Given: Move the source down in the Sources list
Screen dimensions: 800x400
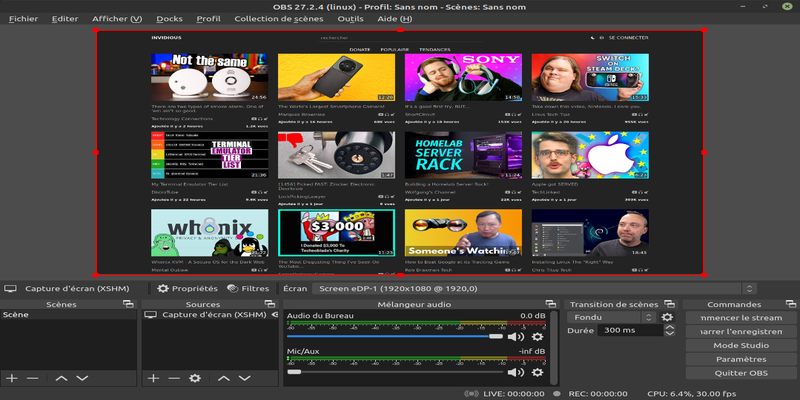Looking at the screenshot, I should (x=244, y=378).
